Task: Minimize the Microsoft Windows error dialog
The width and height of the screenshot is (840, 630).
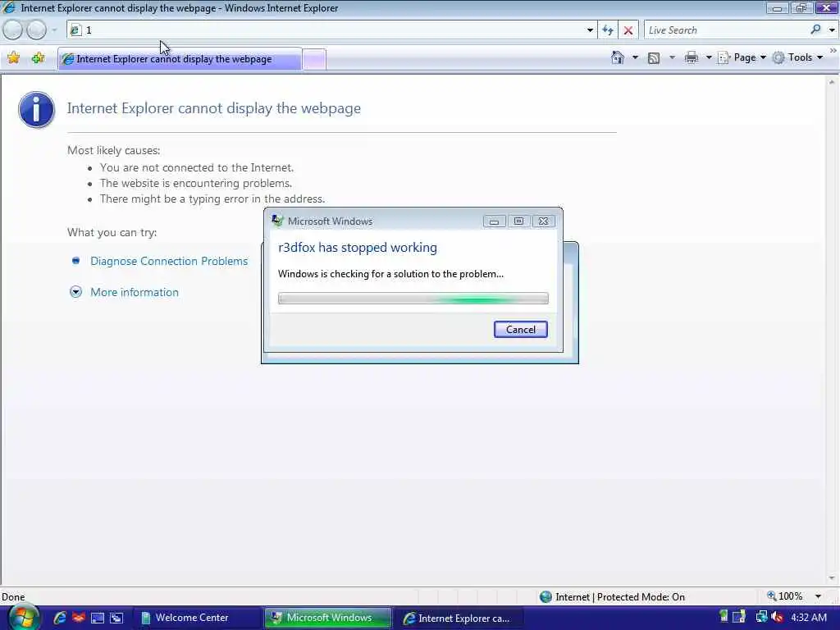Action: [x=494, y=221]
